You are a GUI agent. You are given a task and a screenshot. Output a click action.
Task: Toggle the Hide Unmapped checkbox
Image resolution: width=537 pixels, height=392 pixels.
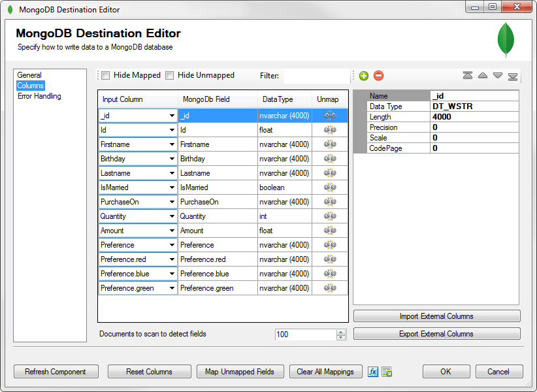(169, 75)
